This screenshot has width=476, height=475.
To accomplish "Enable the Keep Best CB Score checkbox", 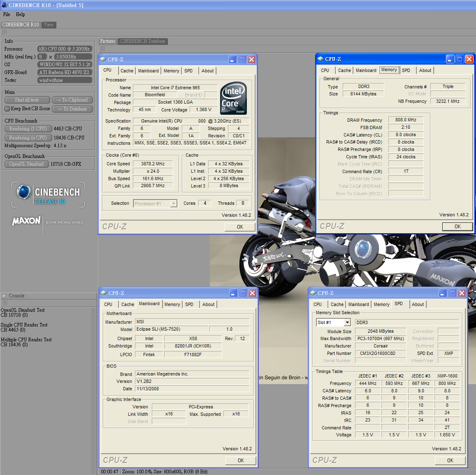I will click(7, 109).
